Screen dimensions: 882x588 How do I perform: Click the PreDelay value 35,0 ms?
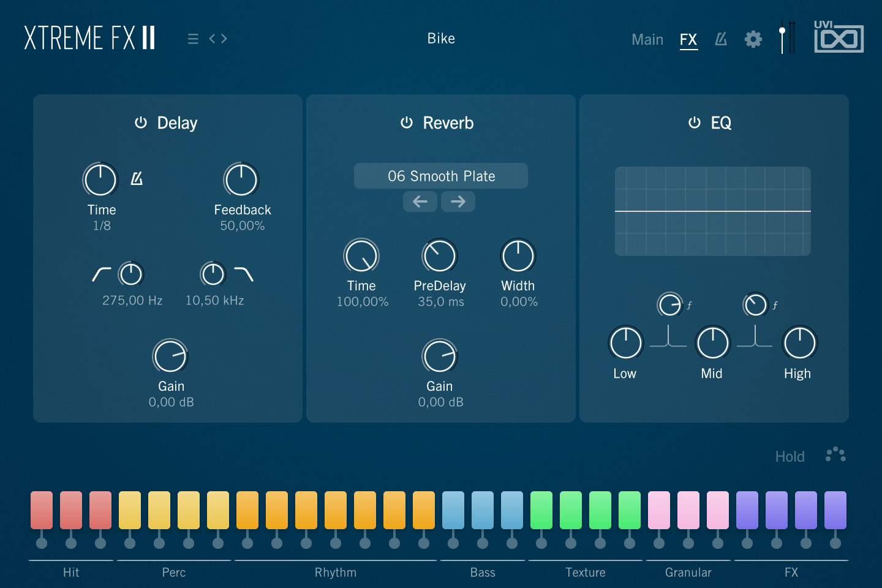[441, 301]
